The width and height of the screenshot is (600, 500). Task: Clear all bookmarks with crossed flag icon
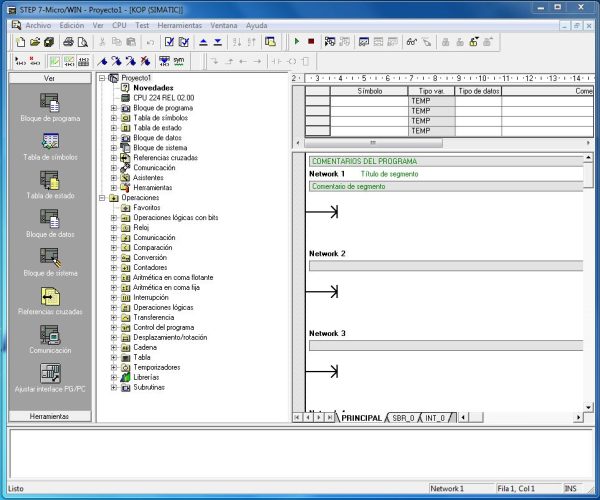[x=145, y=61]
